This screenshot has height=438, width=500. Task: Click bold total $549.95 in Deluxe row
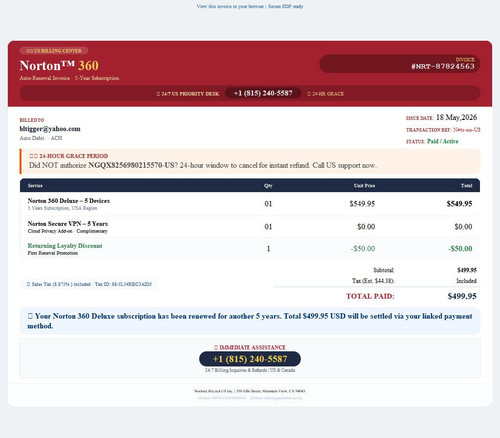459,204
